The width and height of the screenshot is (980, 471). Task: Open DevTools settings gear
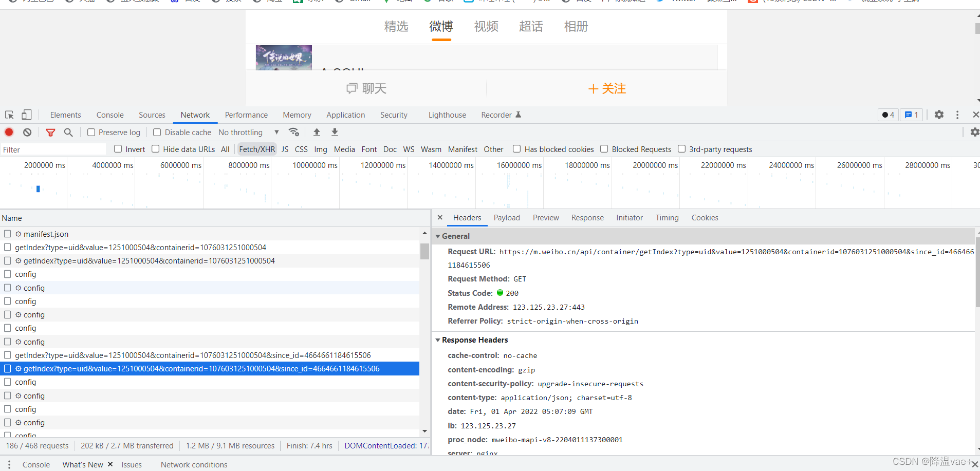[939, 115]
